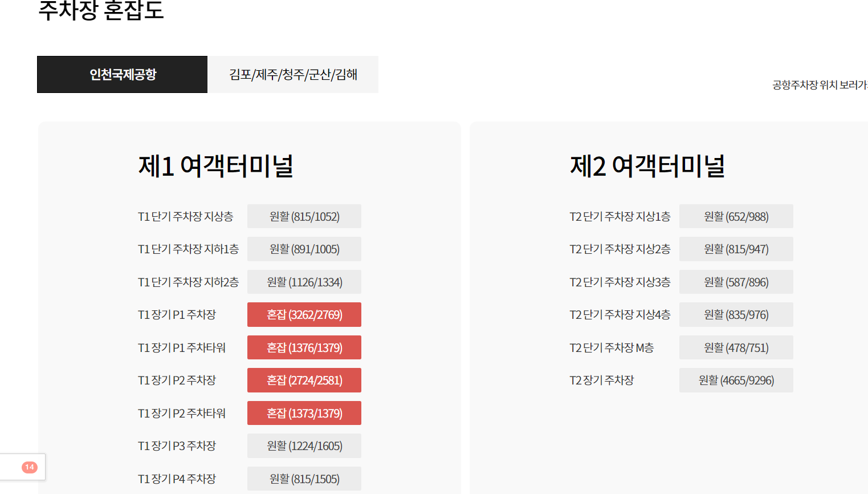
Task: Click the red 혼잡 (1376/1379) status
Action: click(304, 347)
